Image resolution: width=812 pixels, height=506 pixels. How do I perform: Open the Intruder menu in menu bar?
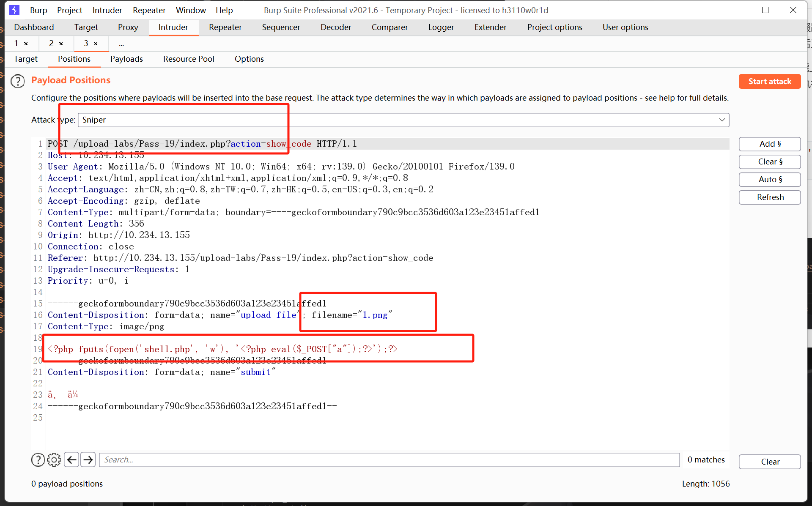tap(107, 10)
